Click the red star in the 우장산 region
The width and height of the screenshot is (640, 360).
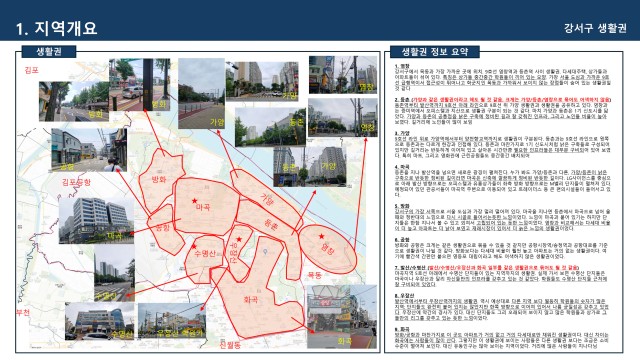pyautogui.click(x=239, y=239)
